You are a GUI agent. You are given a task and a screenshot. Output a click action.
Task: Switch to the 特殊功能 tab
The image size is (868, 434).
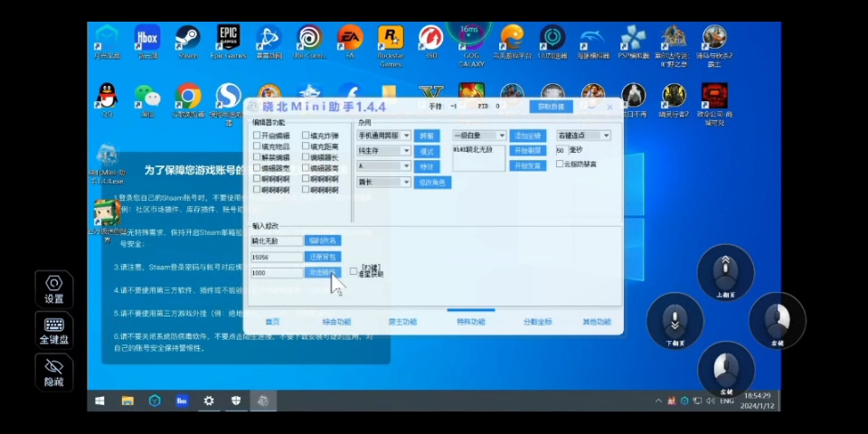[471, 322]
